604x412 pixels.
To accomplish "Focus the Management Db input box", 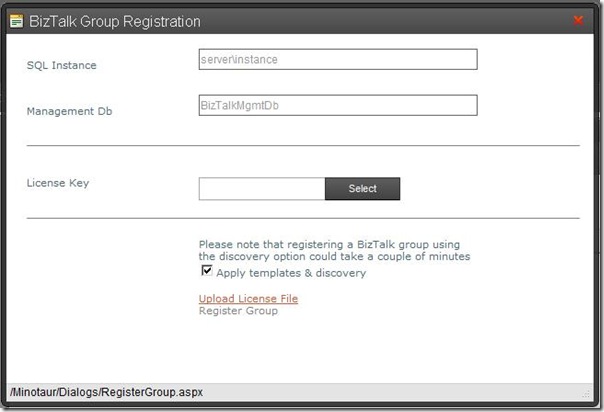I will [x=337, y=105].
